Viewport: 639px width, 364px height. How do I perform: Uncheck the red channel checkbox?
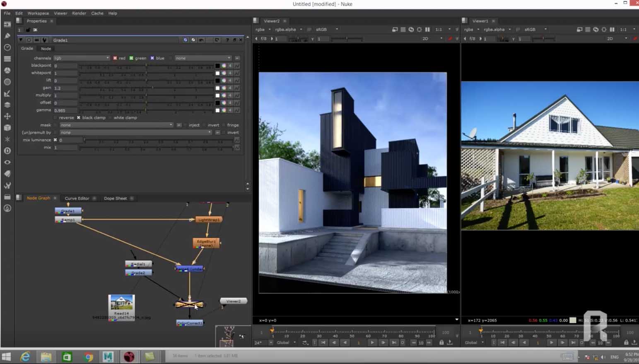[x=115, y=58]
